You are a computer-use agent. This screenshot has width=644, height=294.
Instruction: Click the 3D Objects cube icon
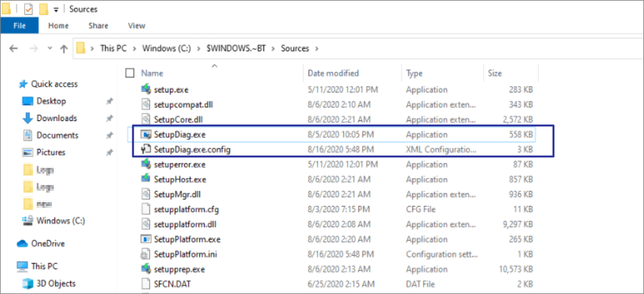pyautogui.click(x=27, y=283)
